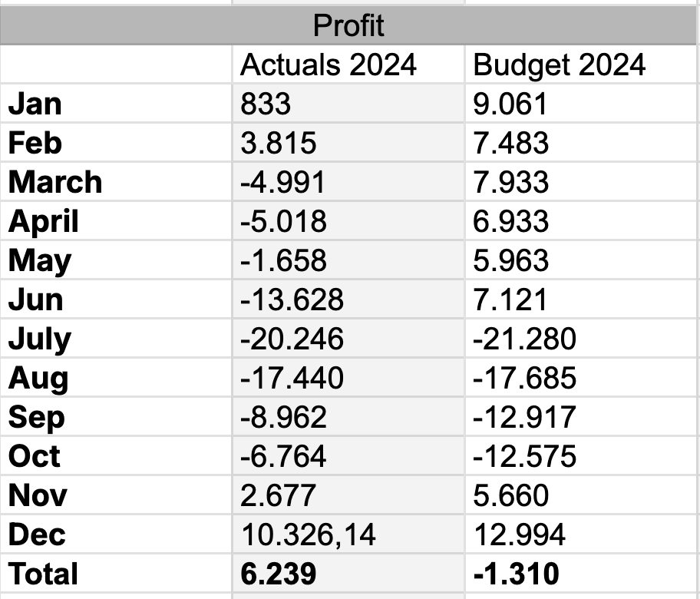Image resolution: width=700 pixels, height=599 pixels.
Task: Select the July budget cell showing -21.280
Action: pos(580,339)
